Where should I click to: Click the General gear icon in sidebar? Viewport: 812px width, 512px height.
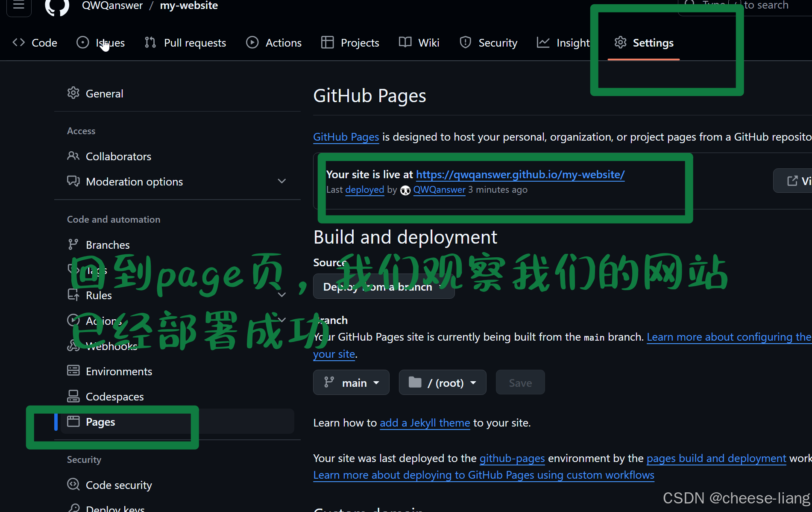click(73, 93)
